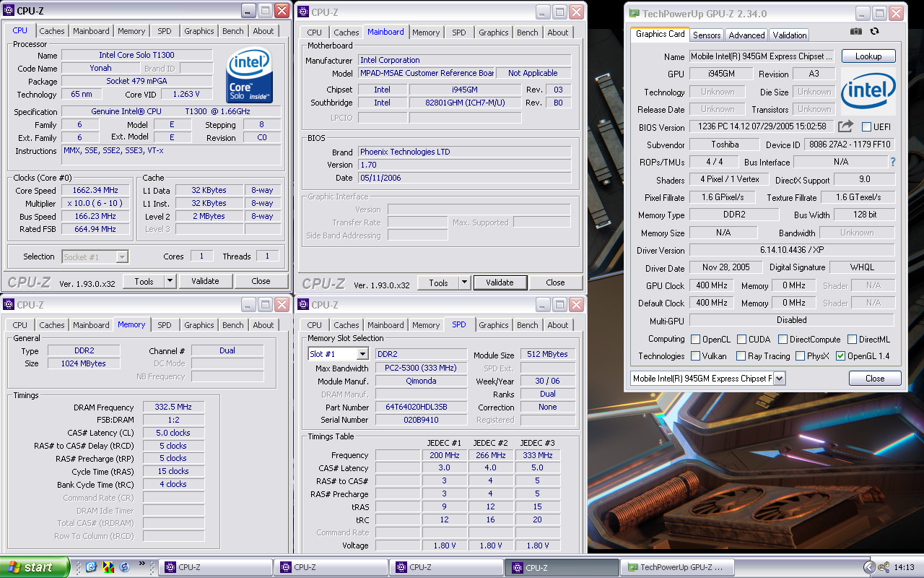Click the title bar icon of the CPU-Z SPD window

303,305
